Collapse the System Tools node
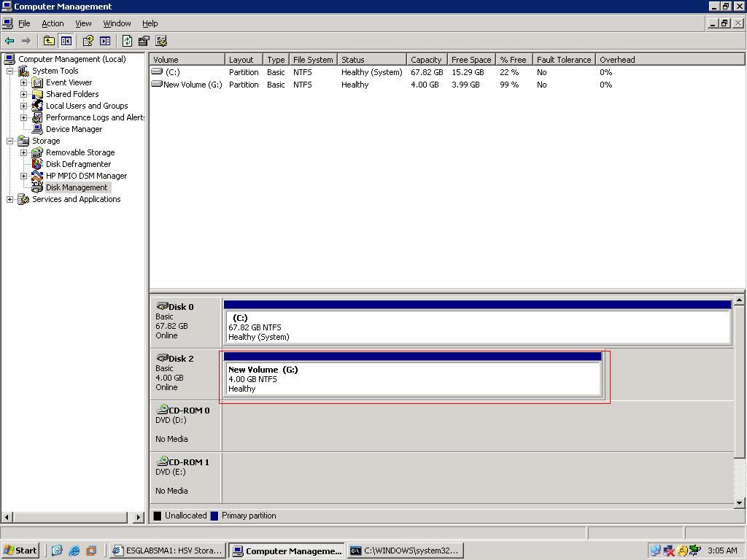The width and height of the screenshot is (747, 560). 10,71
